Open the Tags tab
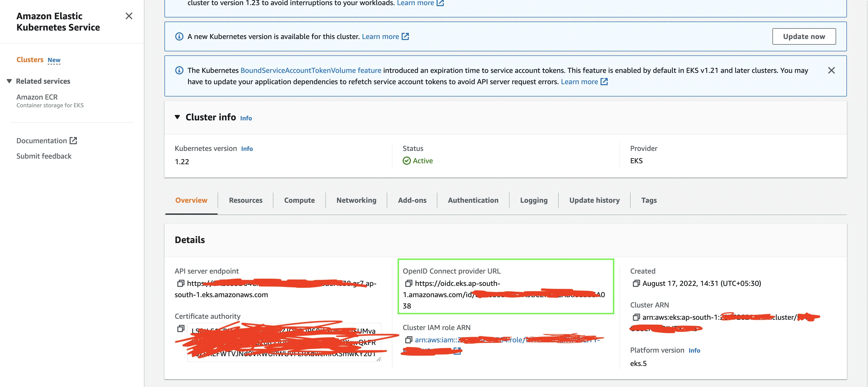The image size is (868, 387). (x=649, y=200)
